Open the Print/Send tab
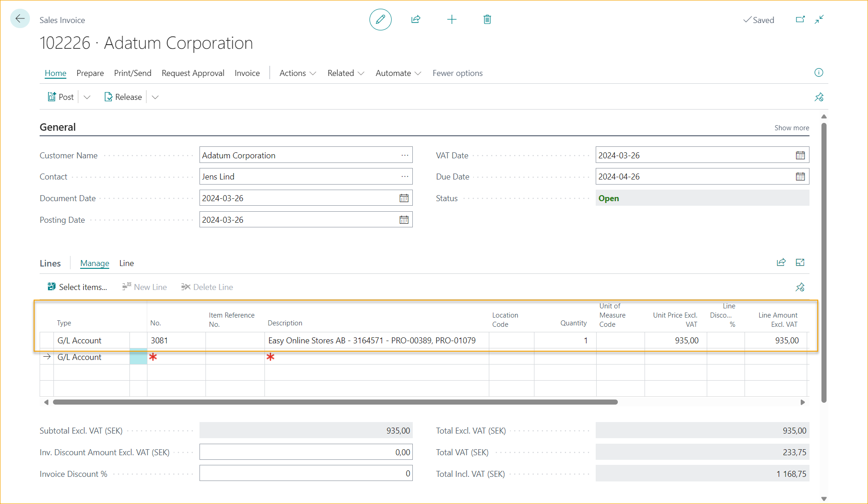The image size is (868, 504). click(x=133, y=73)
